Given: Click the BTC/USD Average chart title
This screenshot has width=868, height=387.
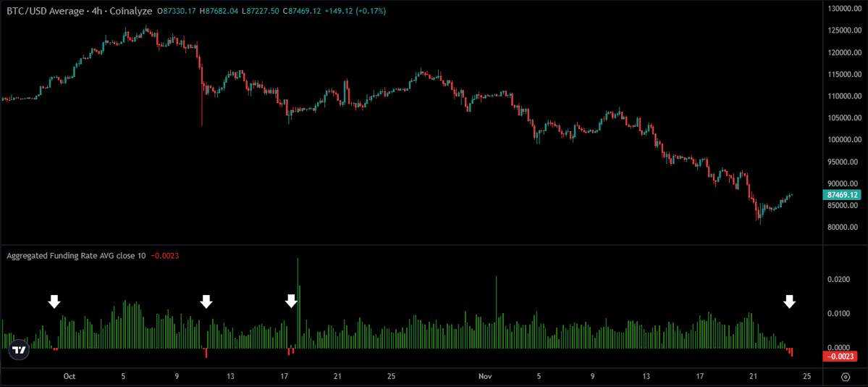Looking at the screenshot, I should pyautogui.click(x=80, y=11).
